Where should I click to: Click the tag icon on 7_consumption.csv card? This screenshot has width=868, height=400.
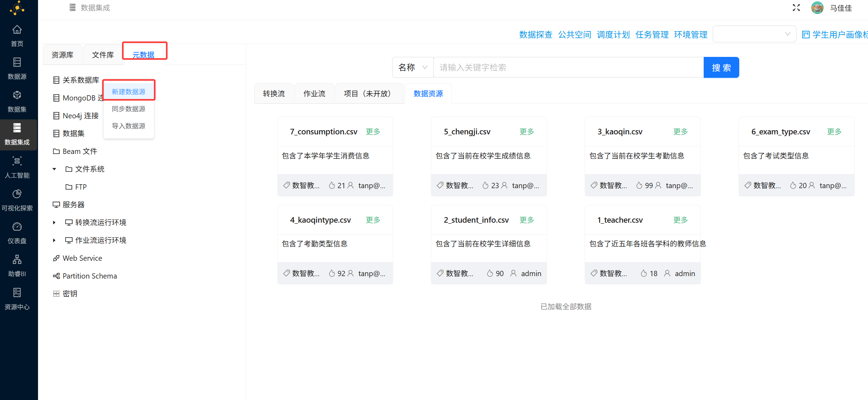[x=286, y=185]
